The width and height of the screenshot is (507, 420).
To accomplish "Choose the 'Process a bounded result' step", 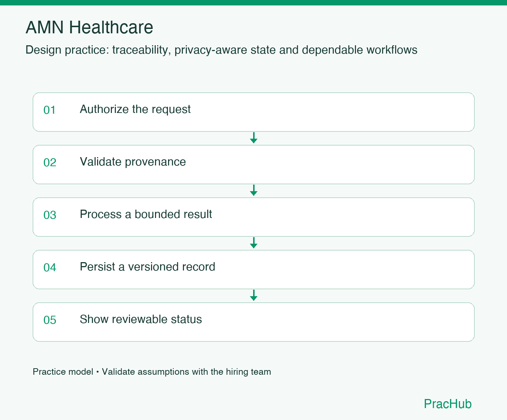I will [253, 217].
